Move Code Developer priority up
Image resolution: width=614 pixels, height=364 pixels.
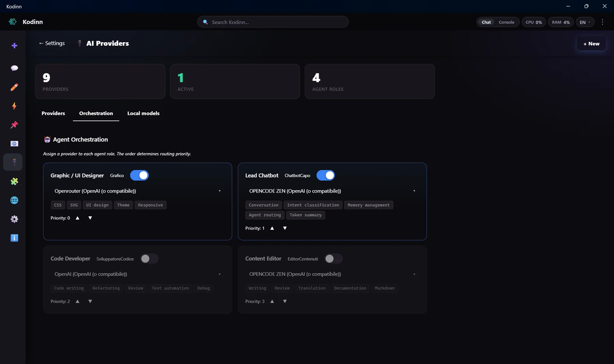pos(77,301)
